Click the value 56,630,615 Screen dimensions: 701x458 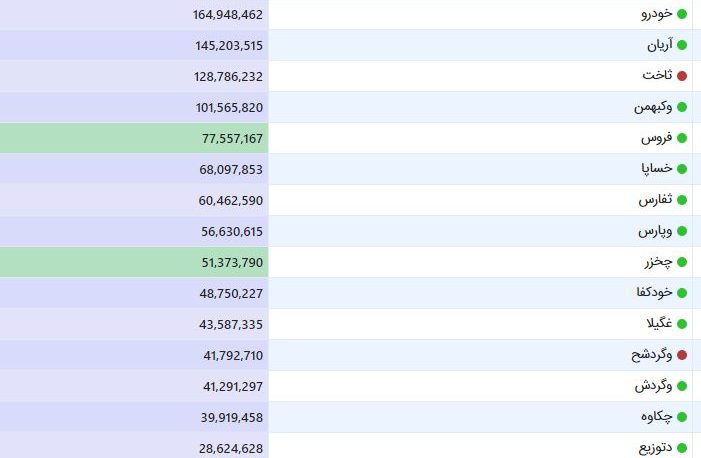(232, 232)
